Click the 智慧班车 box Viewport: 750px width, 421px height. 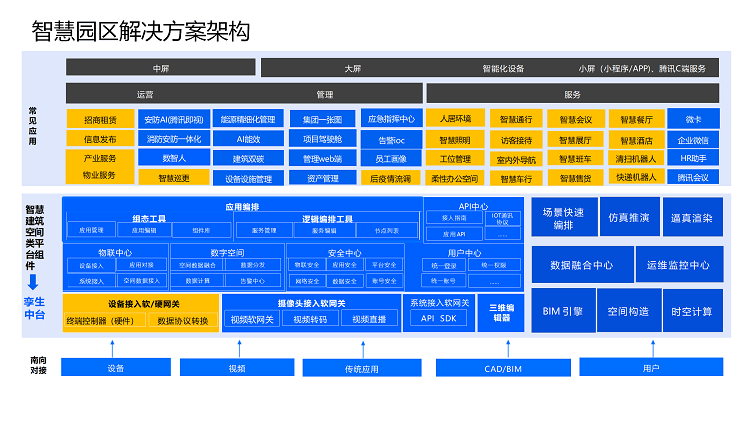coord(576,159)
